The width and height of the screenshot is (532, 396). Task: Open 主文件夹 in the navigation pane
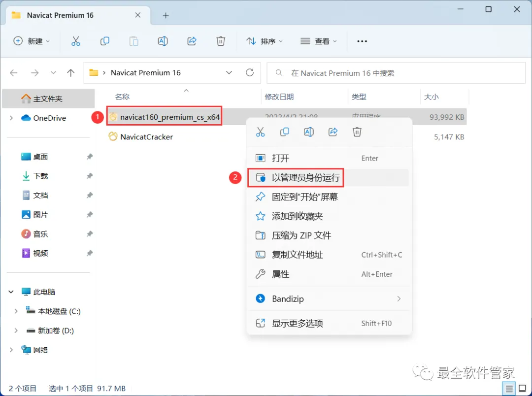[x=48, y=99]
